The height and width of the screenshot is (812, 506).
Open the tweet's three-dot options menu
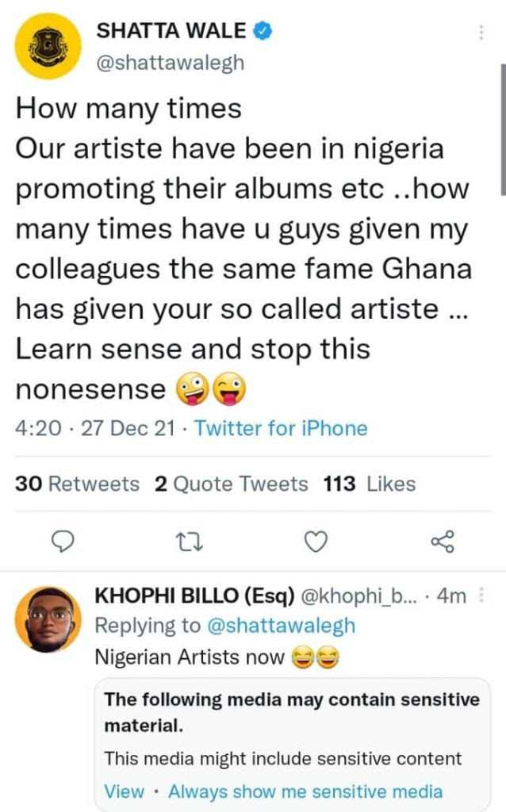click(x=481, y=33)
